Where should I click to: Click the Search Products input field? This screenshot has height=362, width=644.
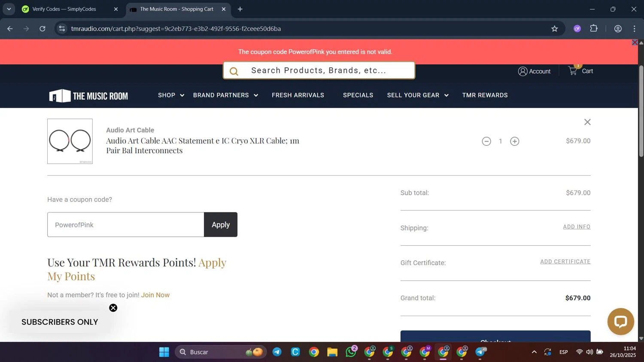[319, 70]
